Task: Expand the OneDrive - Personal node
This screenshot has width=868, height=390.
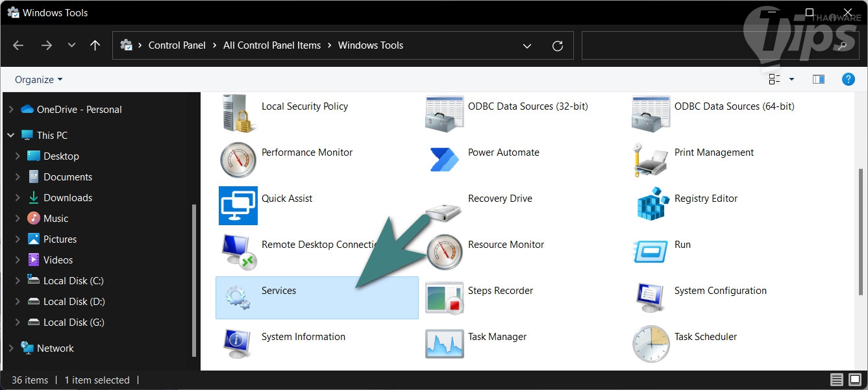Action: 10,110
